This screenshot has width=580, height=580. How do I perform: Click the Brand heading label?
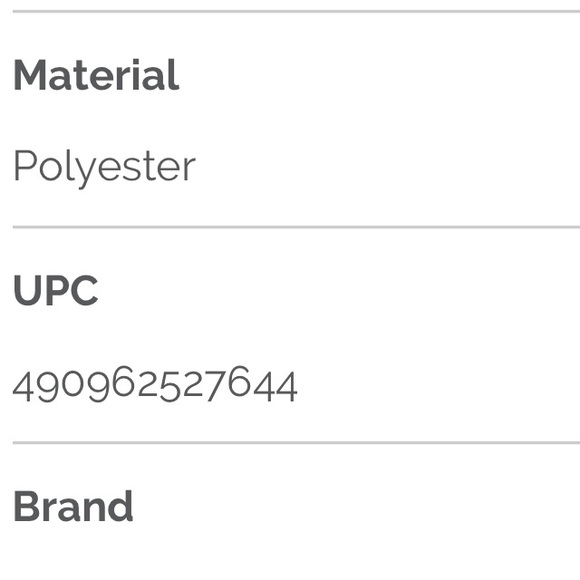click(x=73, y=506)
